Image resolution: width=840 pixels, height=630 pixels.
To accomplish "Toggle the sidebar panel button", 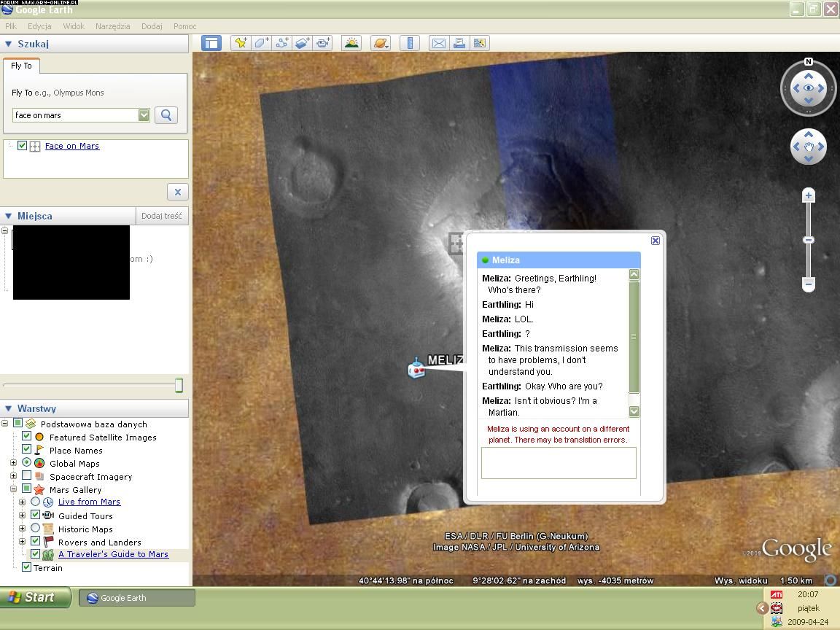I will (x=211, y=44).
